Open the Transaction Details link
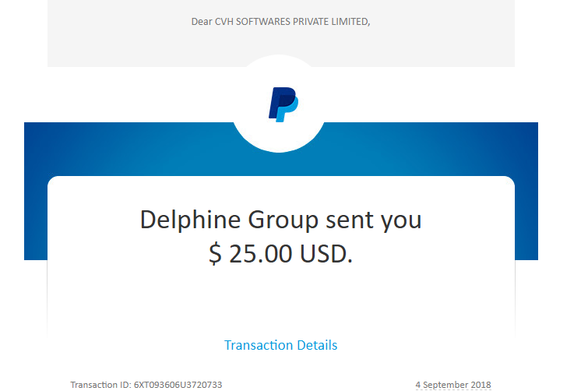The image size is (588, 391). click(x=280, y=345)
